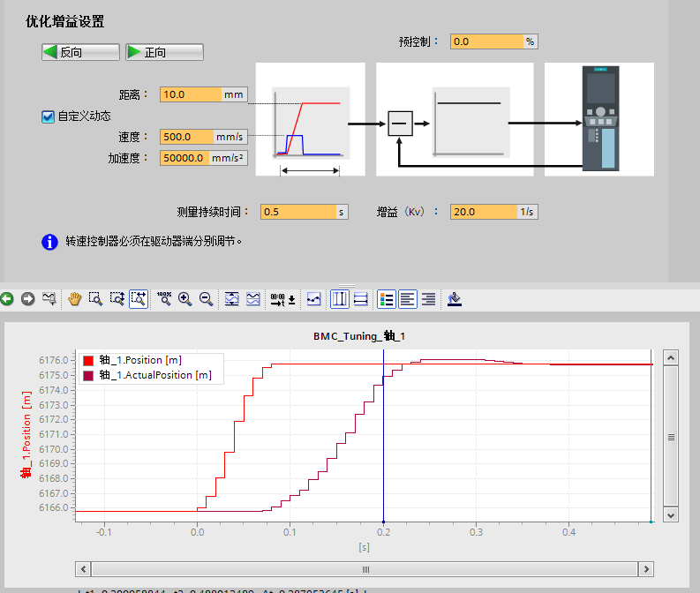The width and height of the screenshot is (700, 593).
Task: Align legend to the right
Action: click(429, 298)
